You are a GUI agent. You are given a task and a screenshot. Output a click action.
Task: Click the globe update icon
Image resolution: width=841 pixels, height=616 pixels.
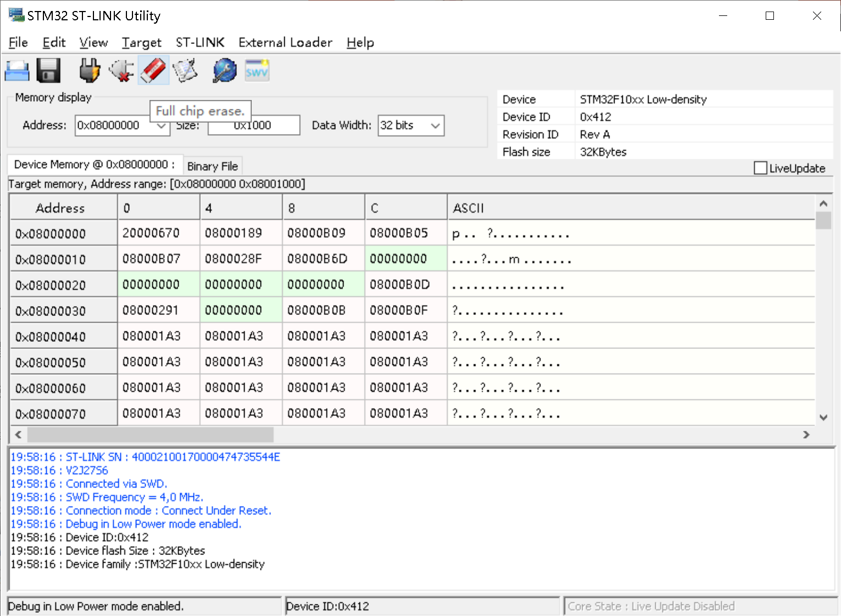point(225,71)
